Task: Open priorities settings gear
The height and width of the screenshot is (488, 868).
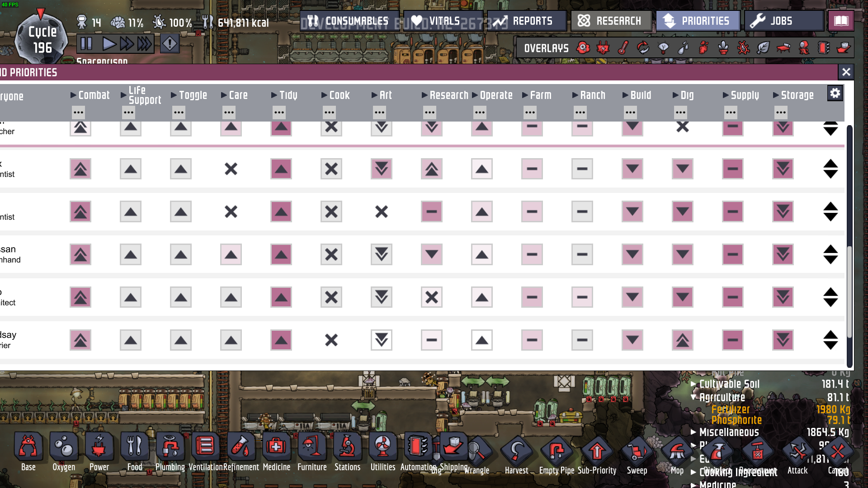Action: click(x=835, y=93)
